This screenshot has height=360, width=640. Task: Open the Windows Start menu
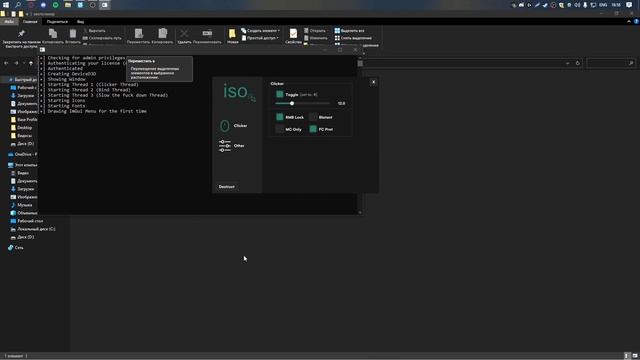(x=6, y=5)
